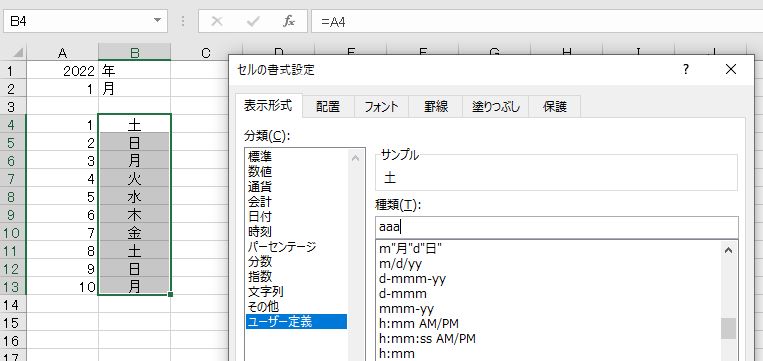Click the help question mark in dialog

[686, 70]
